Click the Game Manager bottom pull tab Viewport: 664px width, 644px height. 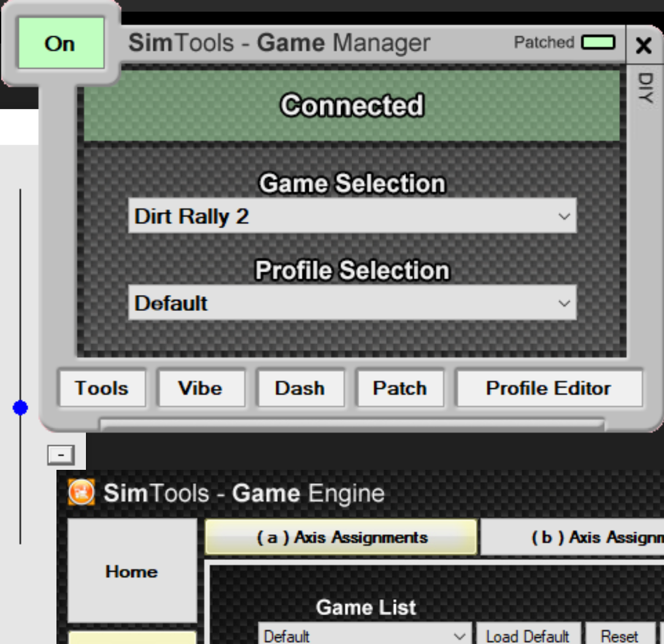click(352, 424)
